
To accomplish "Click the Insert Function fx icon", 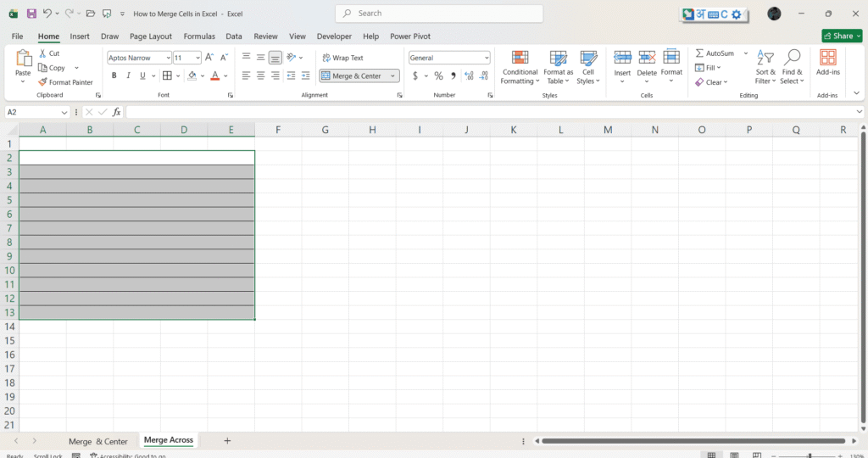I will (116, 112).
